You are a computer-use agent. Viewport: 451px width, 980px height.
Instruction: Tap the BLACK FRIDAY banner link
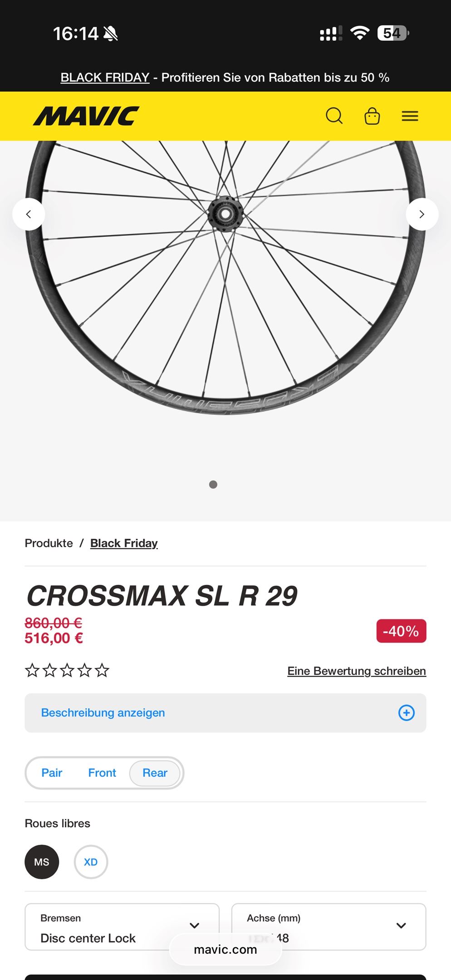pyautogui.click(x=105, y=78)
